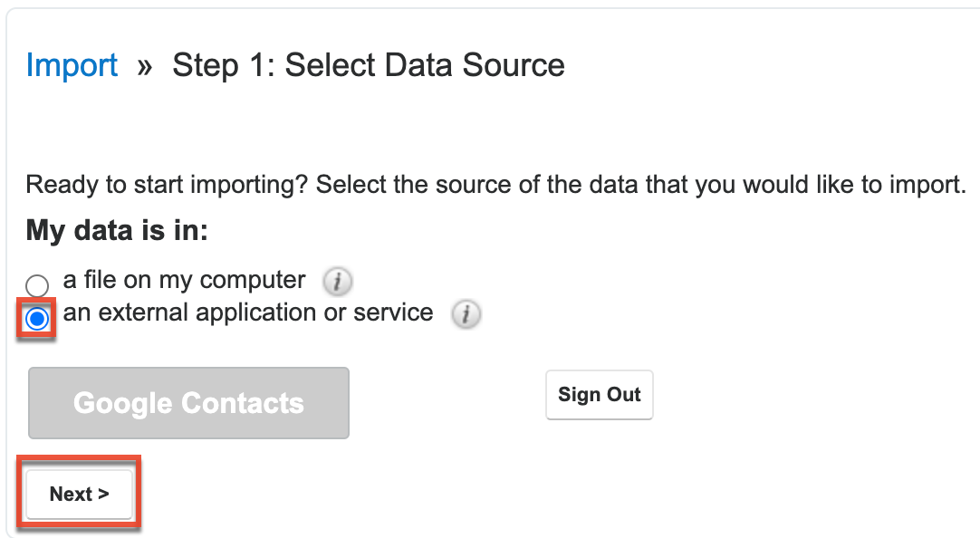980x538 pixels.
Task: Sign out of the connected Google account
Action: click(599, 395)
